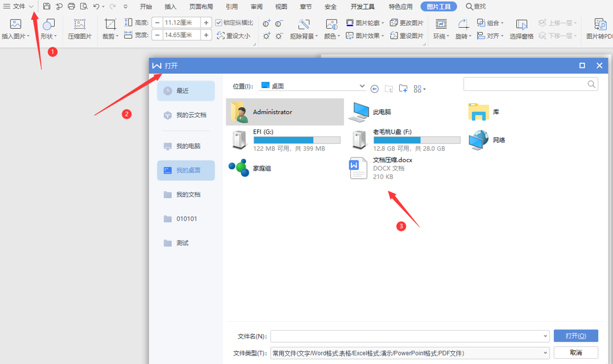Select the 文档压缩.docx file
Screen dimensions: 613x364
coord(381,168)
